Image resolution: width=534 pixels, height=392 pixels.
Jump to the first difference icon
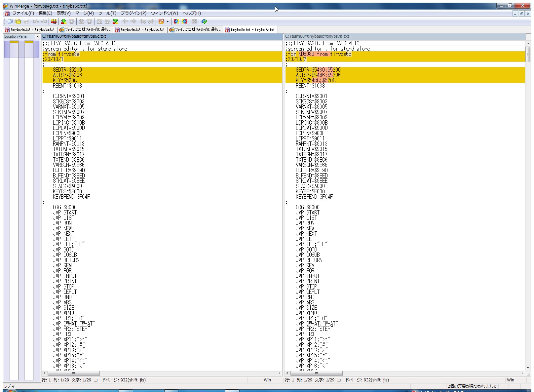point(99,21)
